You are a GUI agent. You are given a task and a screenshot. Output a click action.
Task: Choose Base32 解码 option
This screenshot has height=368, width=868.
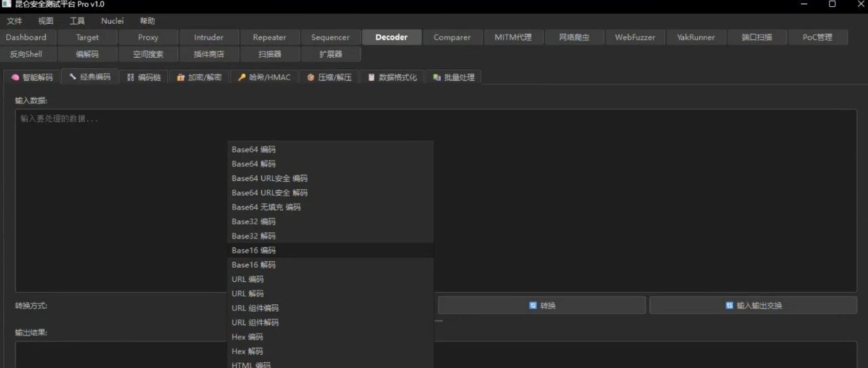point(330,236)
